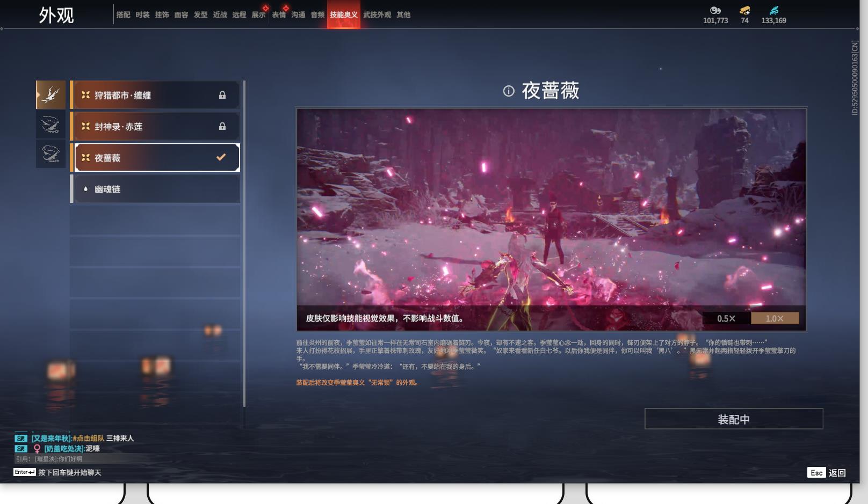Image resolution: width=868 pixels, height=504 pixels.
Task: Click the 夜蔷薇 skill preview video
Action: [x=551, y=219]
